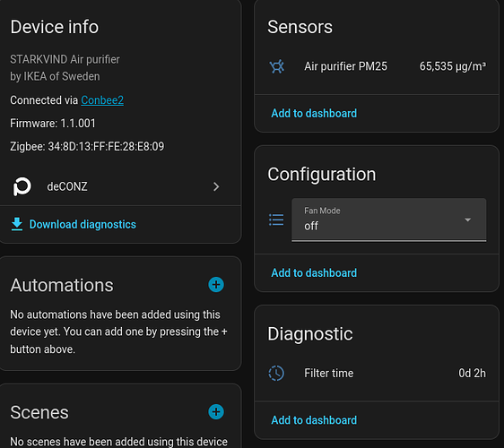Open the Air purifier PM25 entity row
The width and height of the screenshot is (504, 448).
click(x=377, y=66)
